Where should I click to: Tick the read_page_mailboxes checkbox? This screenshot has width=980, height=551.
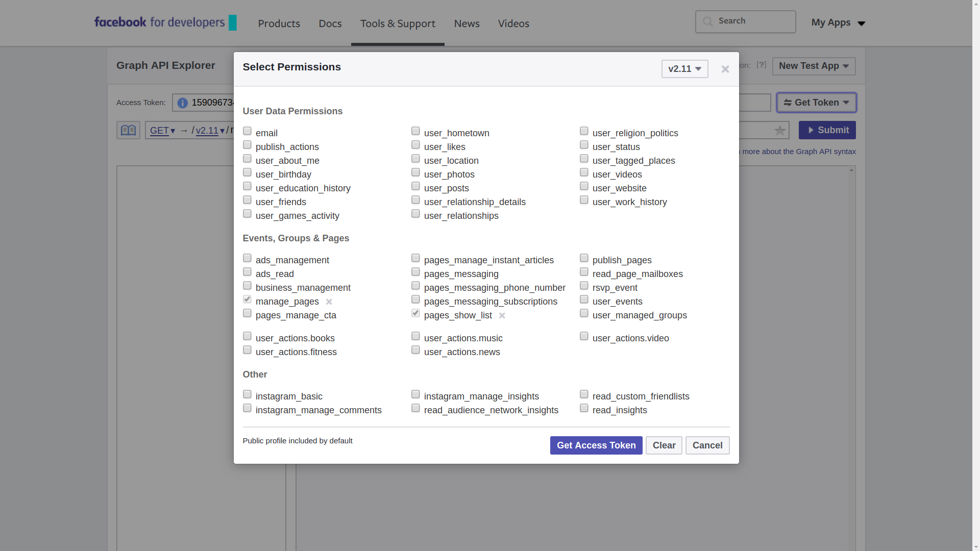tap(584, 272)
